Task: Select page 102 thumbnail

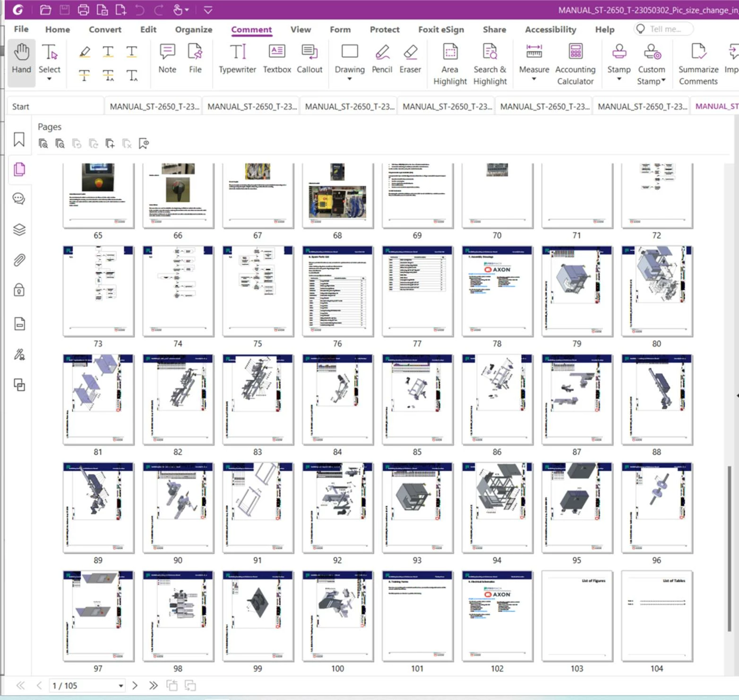Action: pos(497,616)
